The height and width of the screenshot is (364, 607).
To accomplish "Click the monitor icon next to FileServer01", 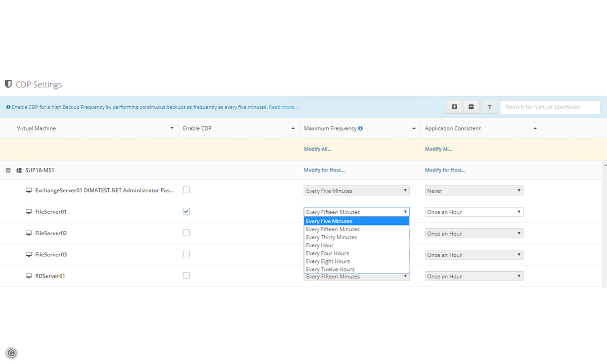I will 29,212.
